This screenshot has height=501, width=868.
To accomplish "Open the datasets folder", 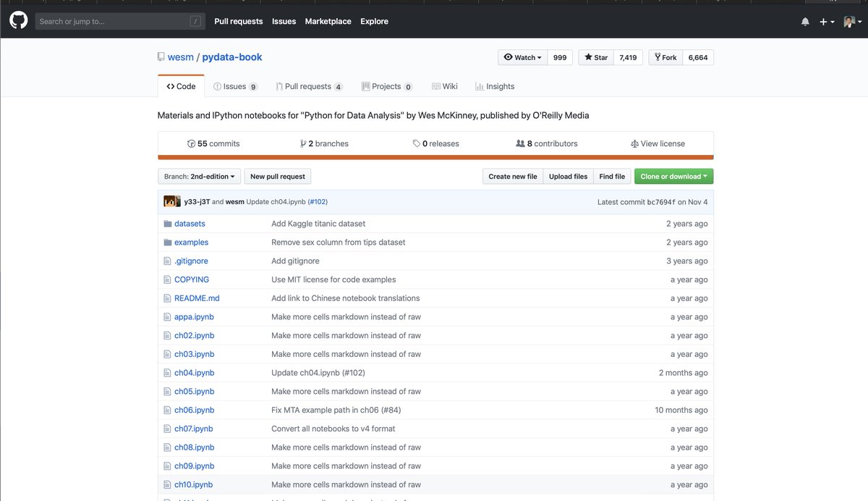I will [x=190, y=224].
